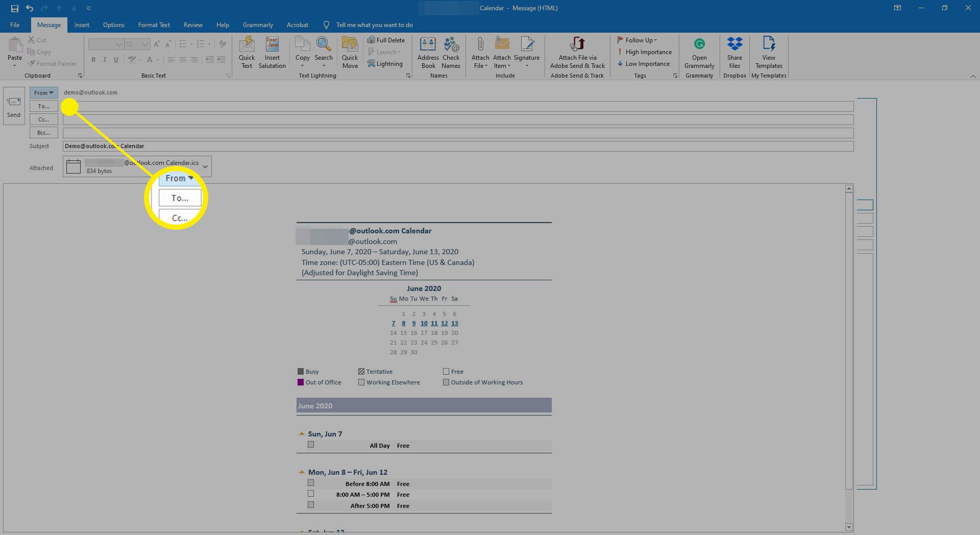Open the Quick Text tool
The image size is (980, 535).
(247, 52)
